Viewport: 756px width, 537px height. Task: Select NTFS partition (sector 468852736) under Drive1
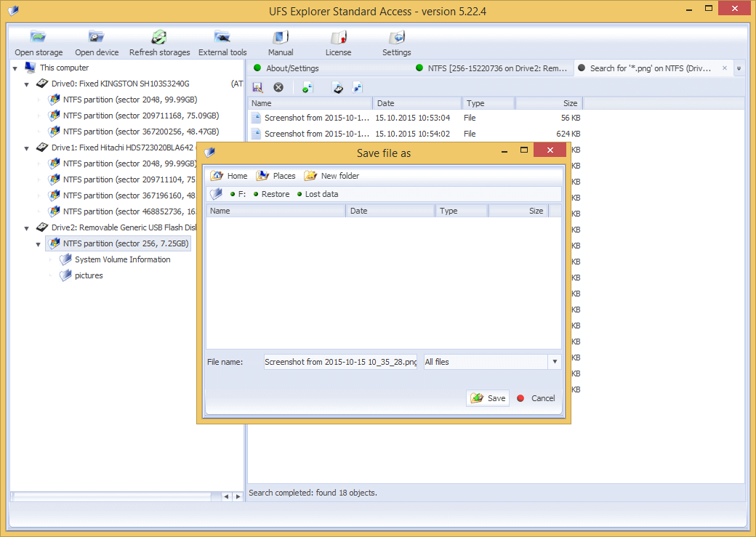(129, 211)
